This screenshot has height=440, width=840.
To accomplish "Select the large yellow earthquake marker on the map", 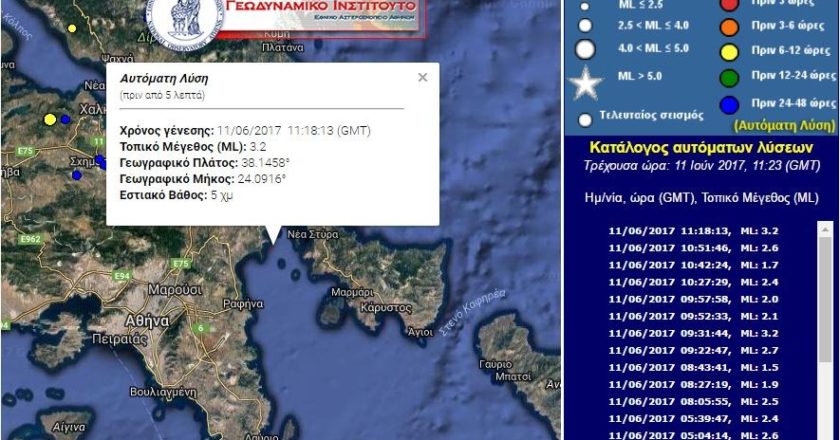I will click(50, 120).
